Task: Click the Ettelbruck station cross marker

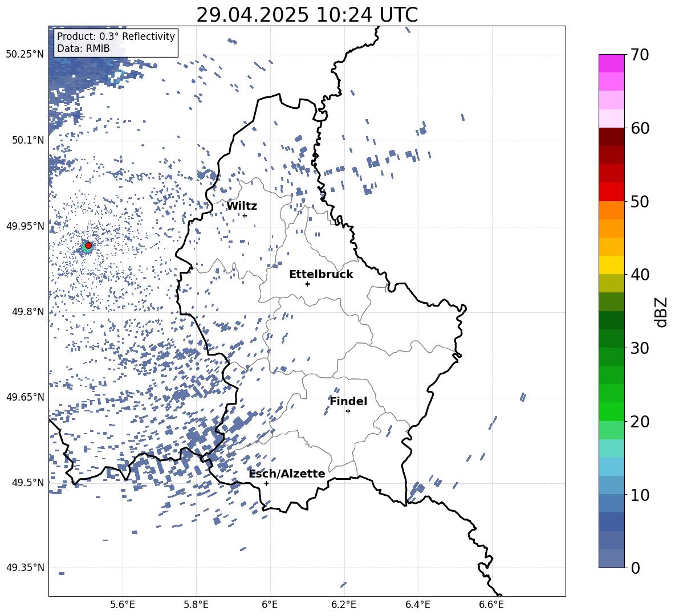Action: point(307,284)
